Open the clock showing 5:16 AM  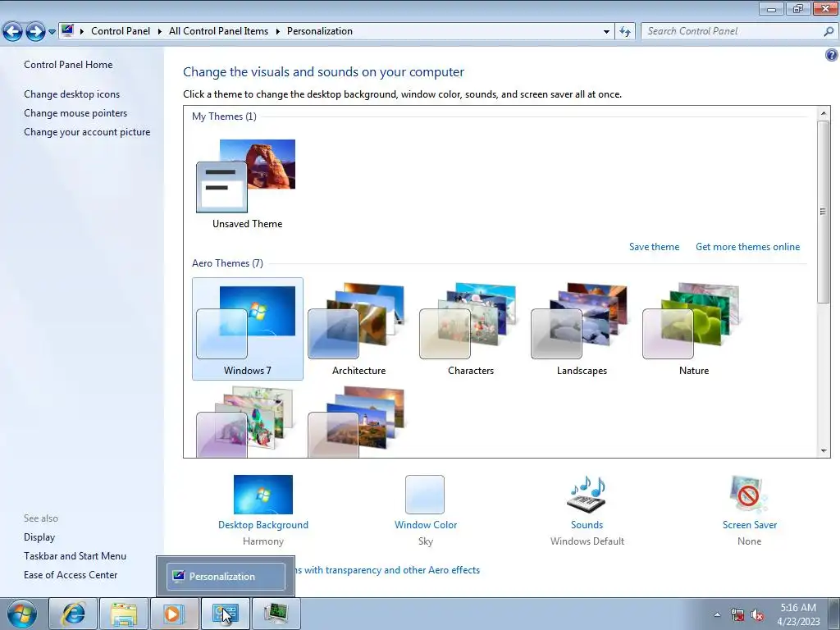tap(798, 614)
